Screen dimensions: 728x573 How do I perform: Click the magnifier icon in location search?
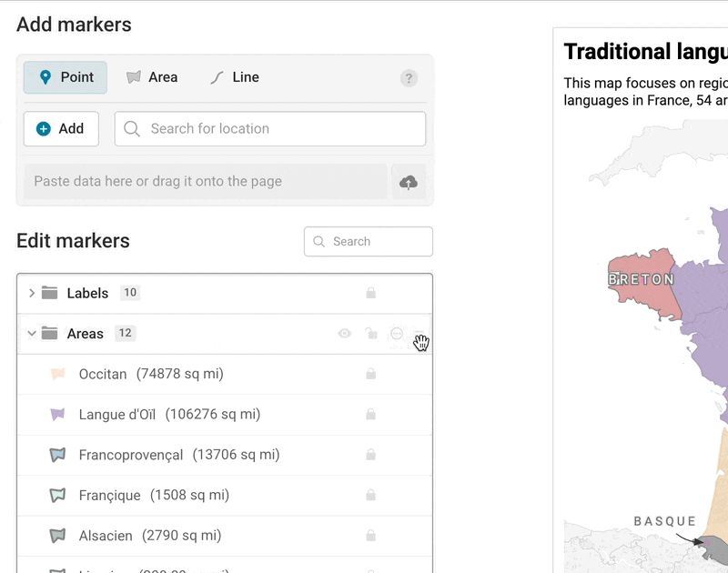(132, 128)
